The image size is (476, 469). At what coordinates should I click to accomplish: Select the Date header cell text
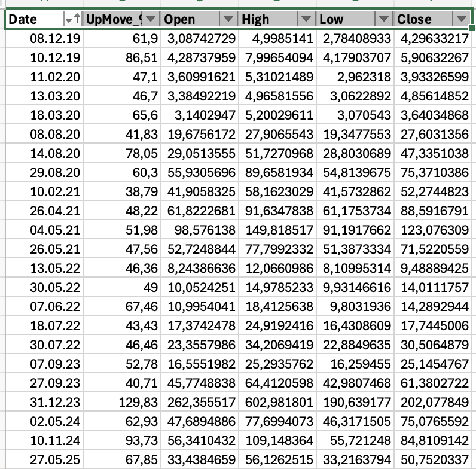click(x=24, y=20)
